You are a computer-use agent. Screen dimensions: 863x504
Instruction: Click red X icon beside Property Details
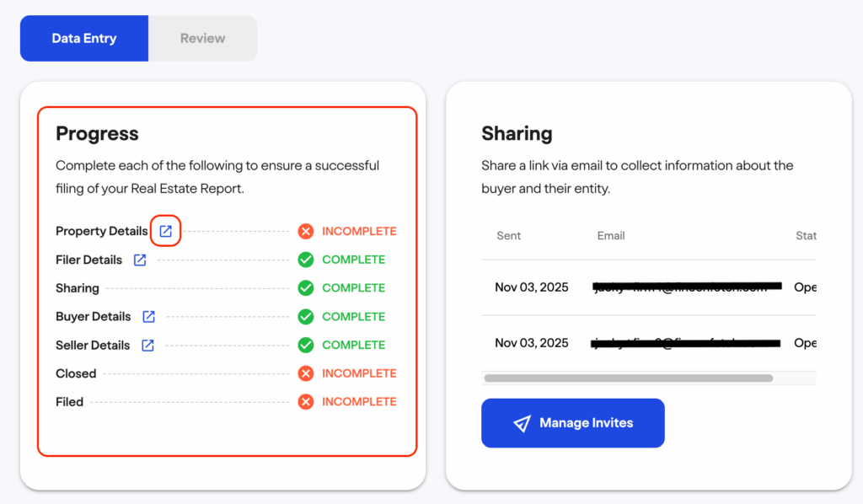click(x=306, y=231)
